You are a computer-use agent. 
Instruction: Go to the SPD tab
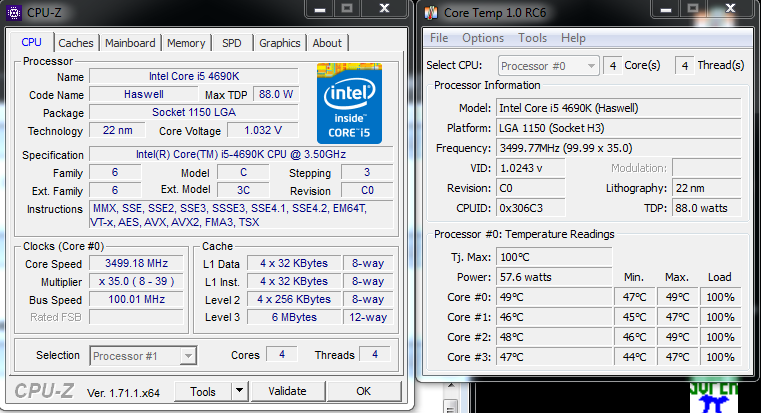coord(232,43)
